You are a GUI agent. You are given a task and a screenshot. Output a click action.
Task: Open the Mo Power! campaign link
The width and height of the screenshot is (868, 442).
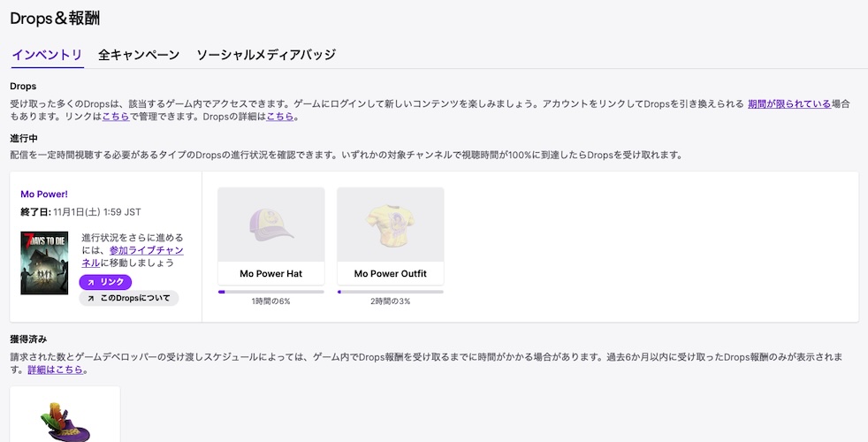[x=44, y=194]
